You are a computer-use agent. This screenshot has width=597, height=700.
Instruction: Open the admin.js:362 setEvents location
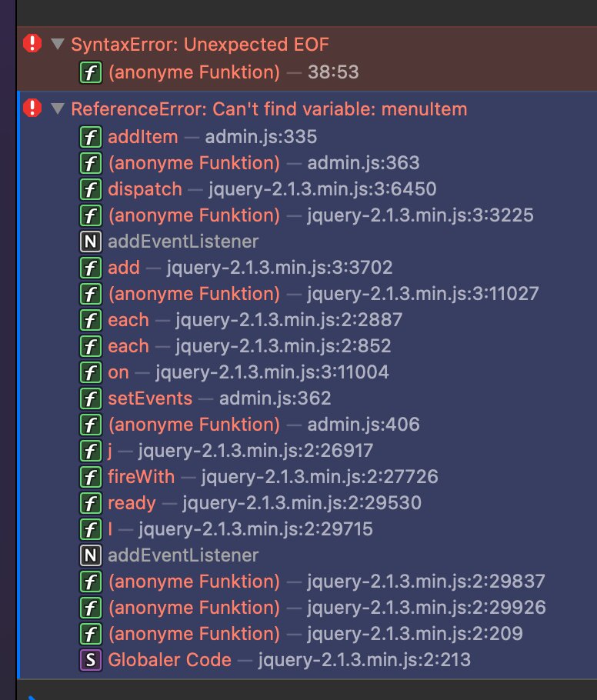(275, 398)
